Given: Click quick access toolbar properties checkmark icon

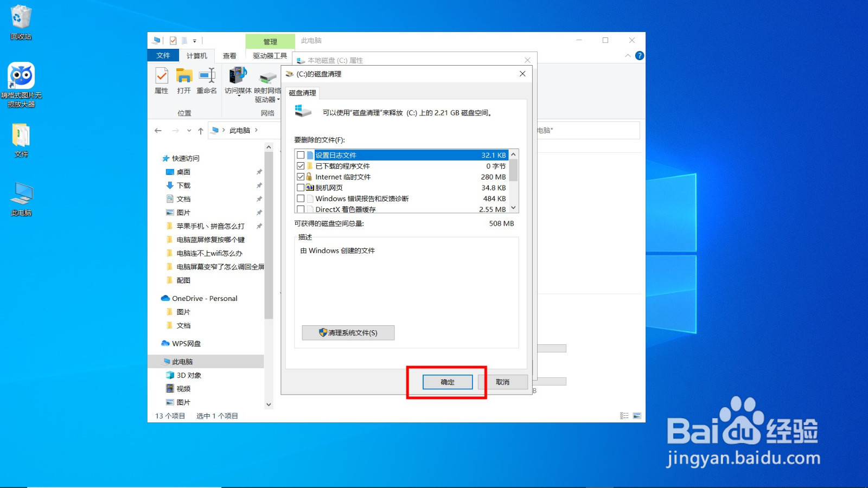Looking at the screenshot, I should (x=173, y=41).
